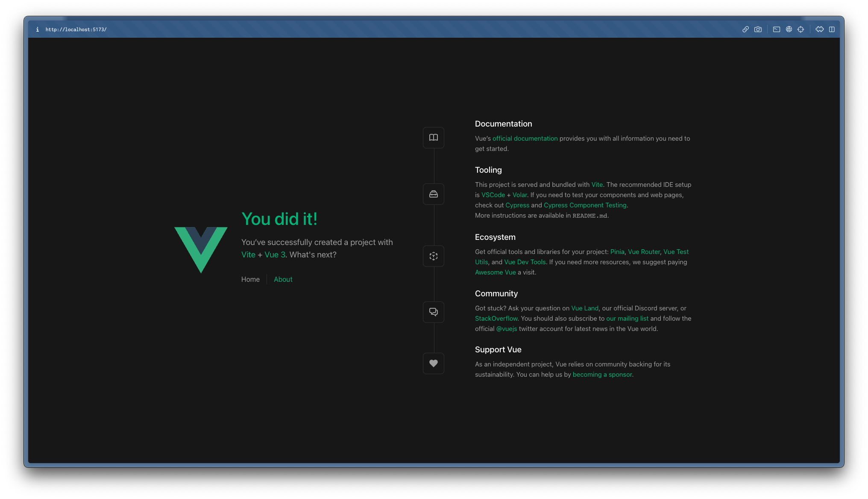868x499 pixels.
Task: Open the @vuejs twitter link
Action: (507, 329)
